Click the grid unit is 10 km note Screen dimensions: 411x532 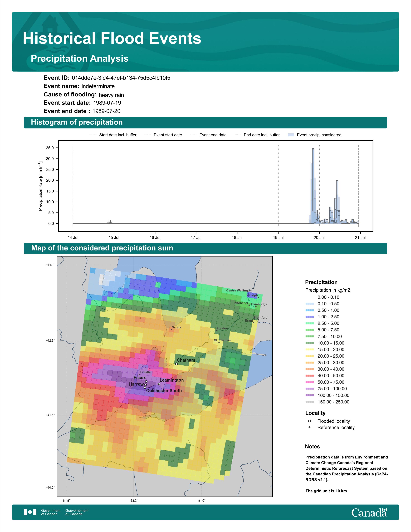[327, 491]
